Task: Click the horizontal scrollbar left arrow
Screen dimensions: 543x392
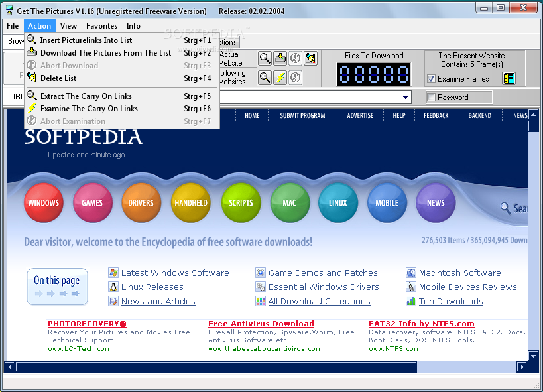Action: 10,367
